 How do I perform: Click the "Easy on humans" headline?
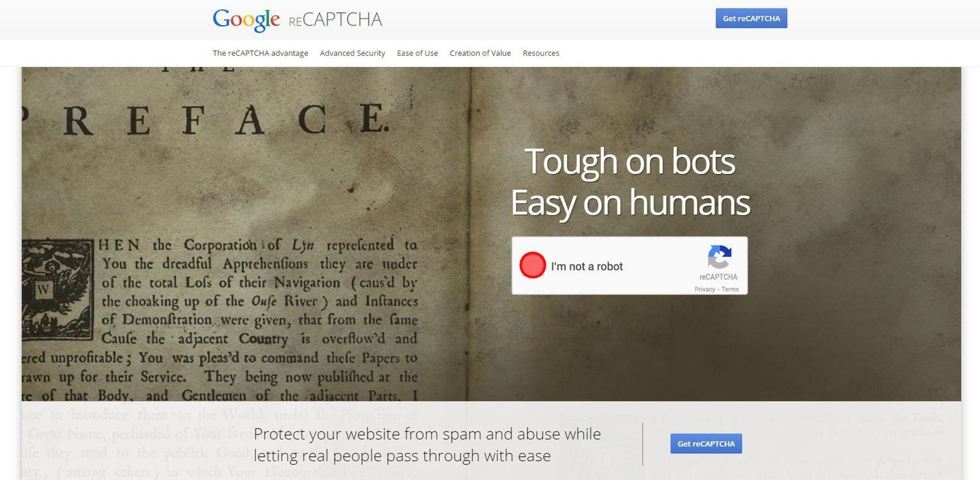tap(630, 203)
